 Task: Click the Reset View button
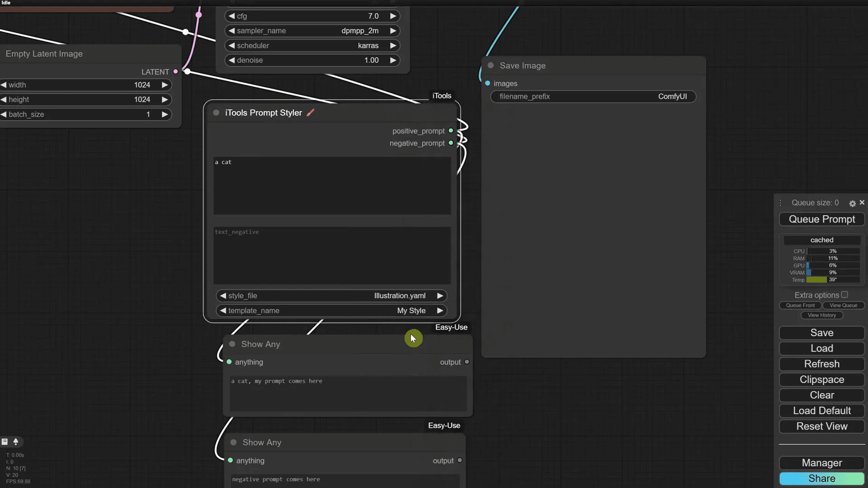[822, 427]
